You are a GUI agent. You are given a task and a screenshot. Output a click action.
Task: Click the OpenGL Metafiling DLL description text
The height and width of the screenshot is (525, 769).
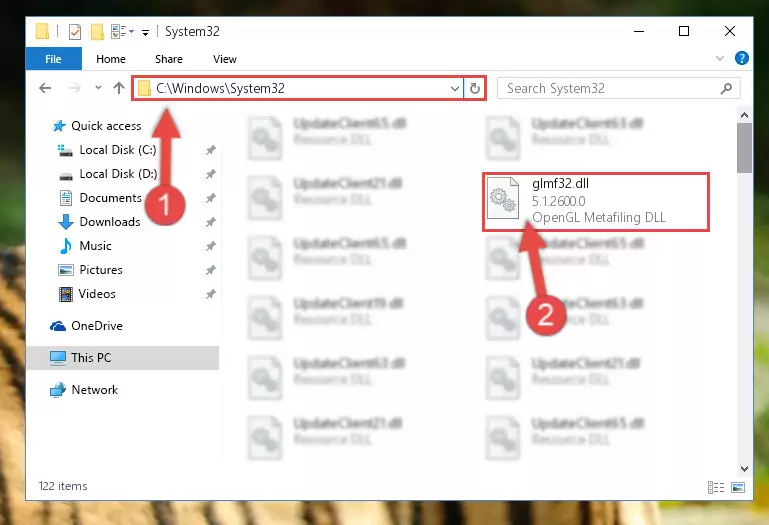[599, 217]
